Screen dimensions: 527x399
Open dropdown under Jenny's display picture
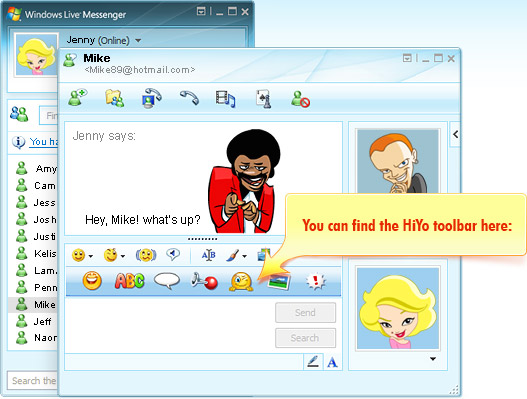[433, 359]
